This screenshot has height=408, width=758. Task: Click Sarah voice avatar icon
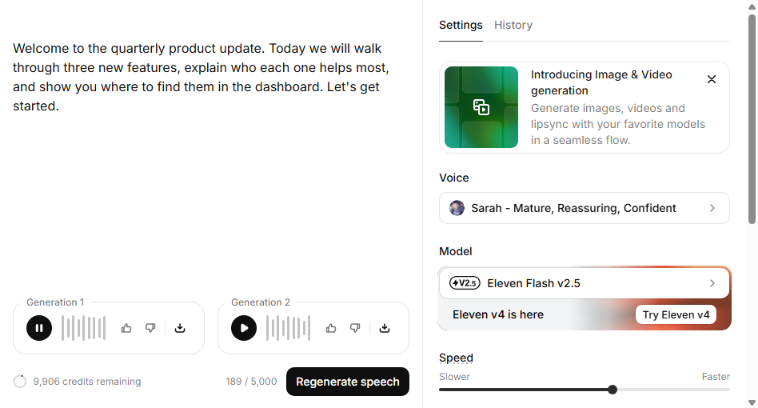457,208
